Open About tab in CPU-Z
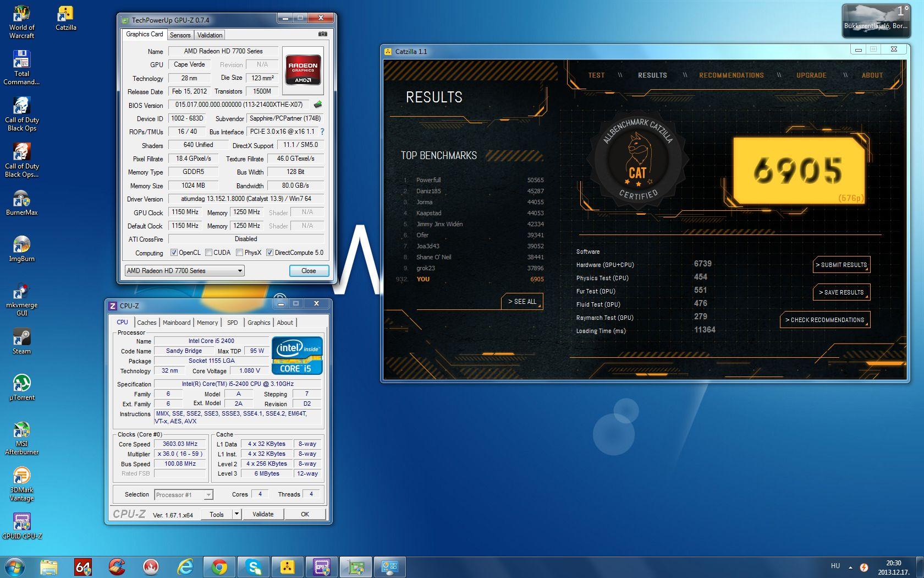 tap(285, 323)
